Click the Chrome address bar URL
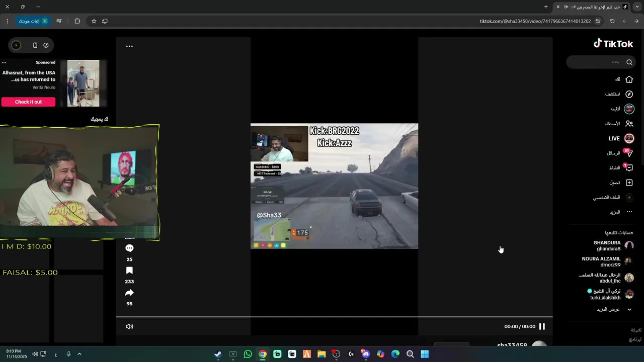This screenshot has width=644, height=362. (535, 21)
